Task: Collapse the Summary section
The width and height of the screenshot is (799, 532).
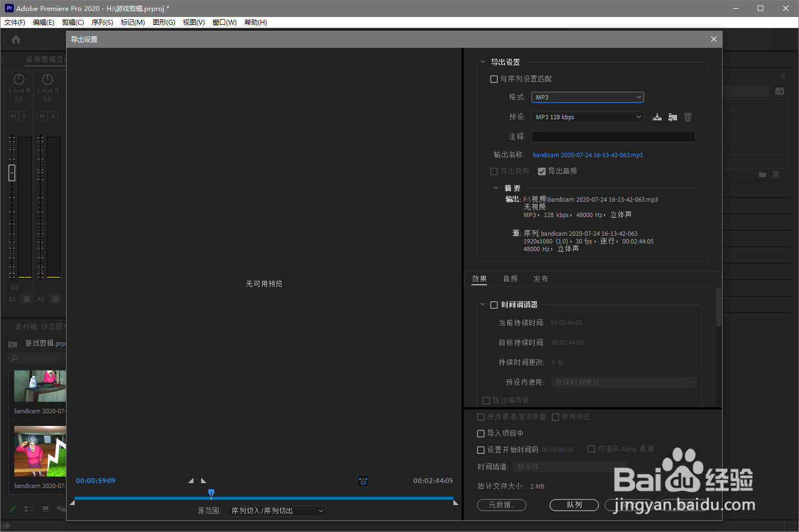Action: (496, 188)
